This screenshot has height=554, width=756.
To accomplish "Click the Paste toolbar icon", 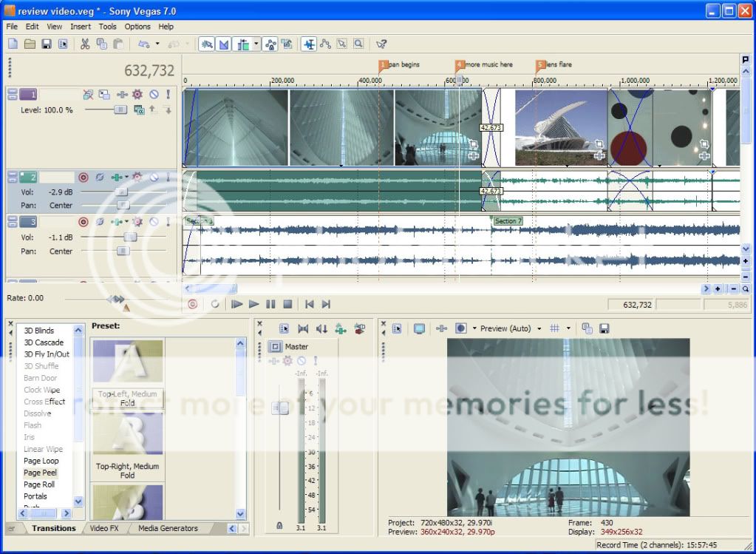I will click(119, 43).
